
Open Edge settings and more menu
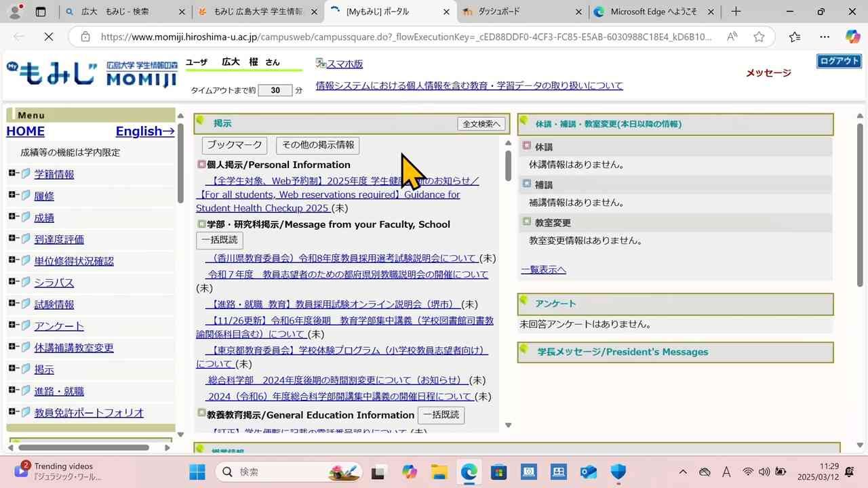[x=825, y=37]
